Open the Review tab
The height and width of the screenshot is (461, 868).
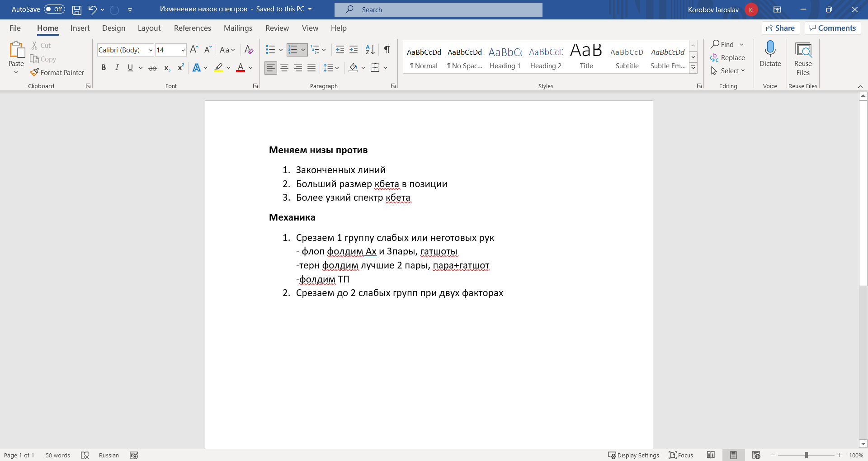pyautogui.click(x=277, y=28)
